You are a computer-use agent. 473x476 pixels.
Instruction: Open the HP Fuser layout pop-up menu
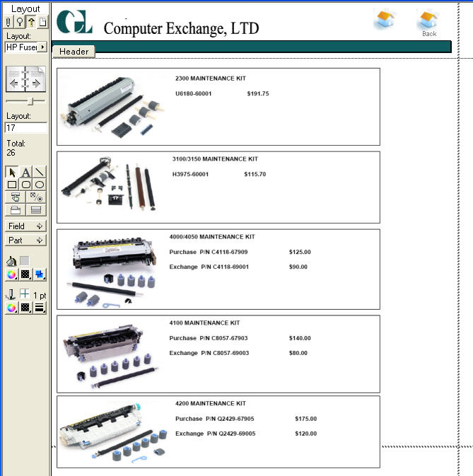tap(25, 47)
